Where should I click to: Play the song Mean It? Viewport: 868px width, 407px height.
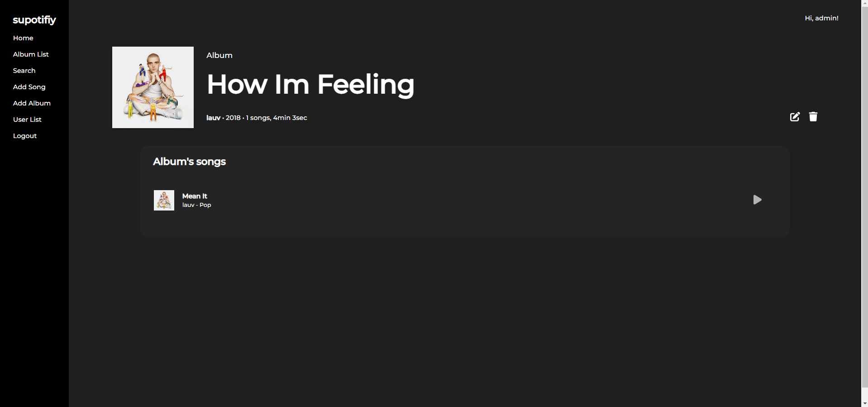point(758,200)
